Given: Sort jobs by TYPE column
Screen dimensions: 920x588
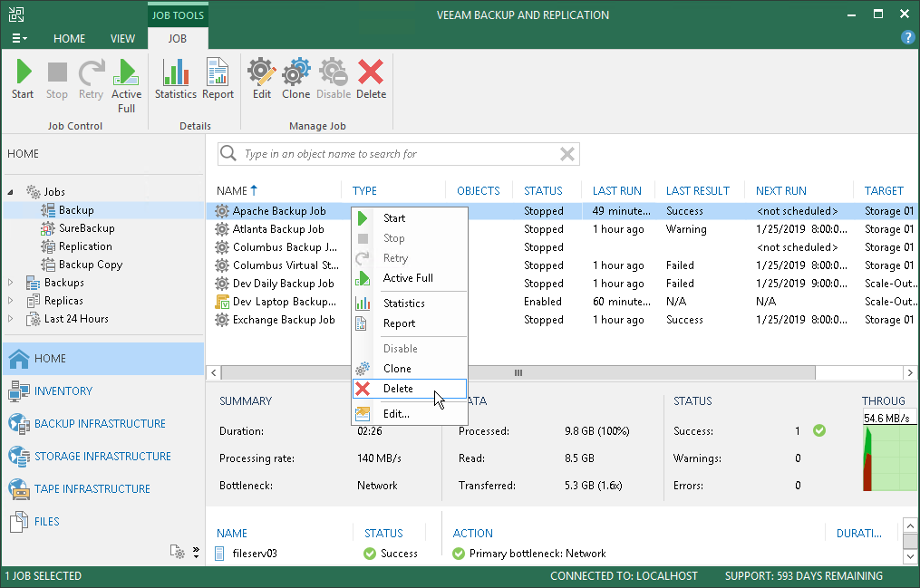Looking at the screenshot, I should [x=364, y=190].
